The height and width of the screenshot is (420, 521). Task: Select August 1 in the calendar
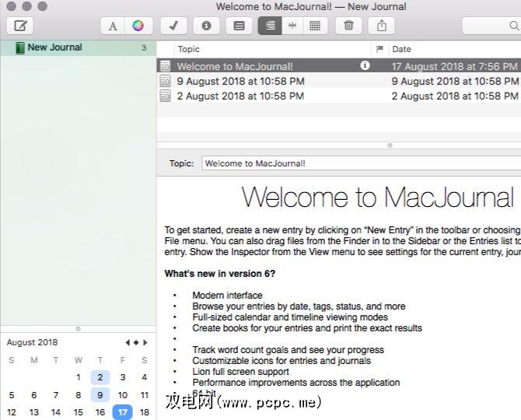click(x=79, y=377)
